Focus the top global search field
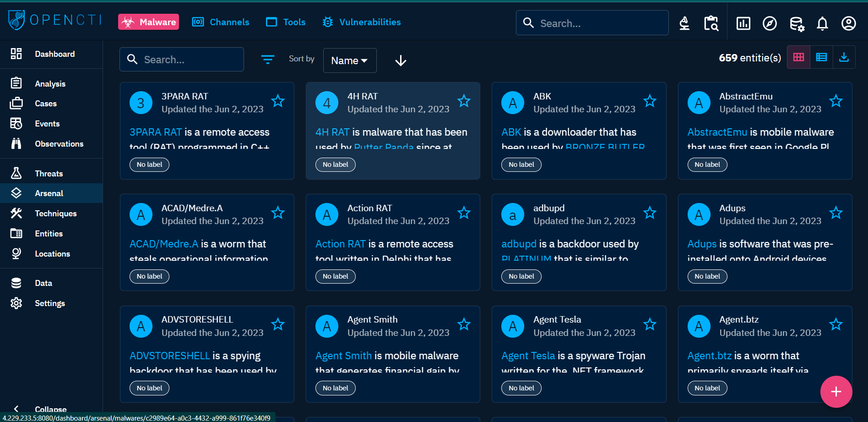Viewport: 868px width, 422px height. [592, 23]
